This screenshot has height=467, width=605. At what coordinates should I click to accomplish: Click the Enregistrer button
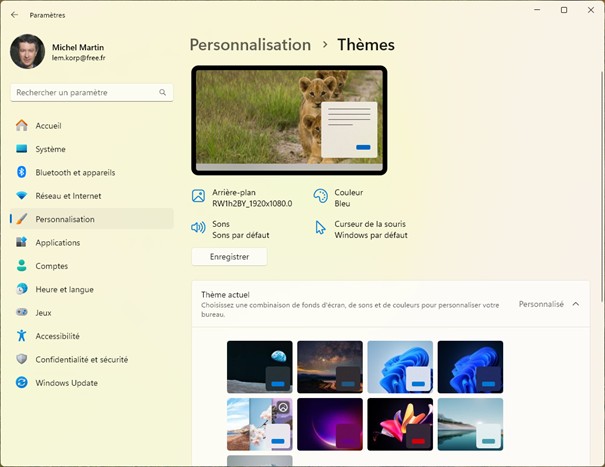(x=229, y=257)
